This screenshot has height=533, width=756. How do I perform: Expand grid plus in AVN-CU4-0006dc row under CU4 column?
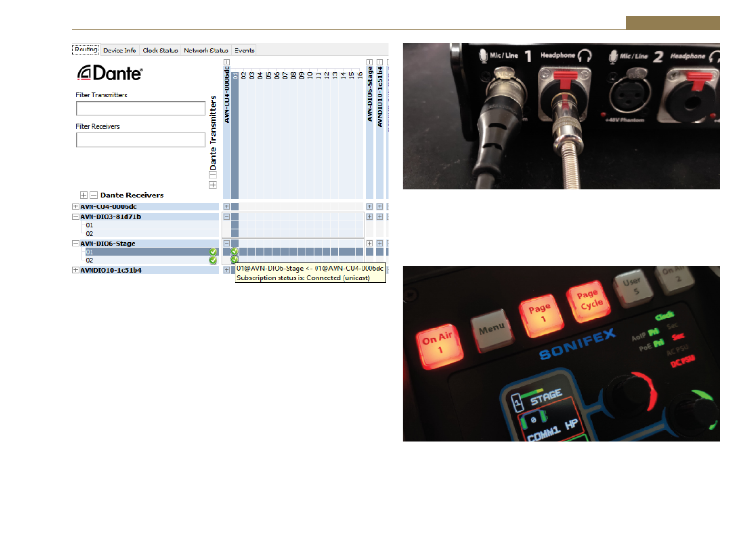point(227,206)
